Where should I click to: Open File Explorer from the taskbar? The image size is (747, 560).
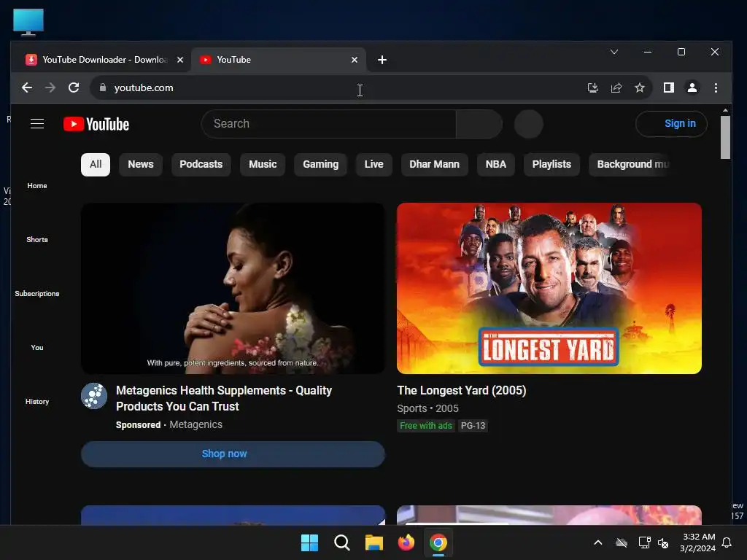click(x=374, y=542)
